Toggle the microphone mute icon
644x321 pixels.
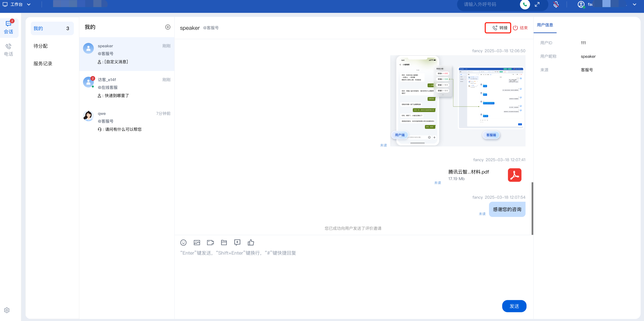pos(556,5)
